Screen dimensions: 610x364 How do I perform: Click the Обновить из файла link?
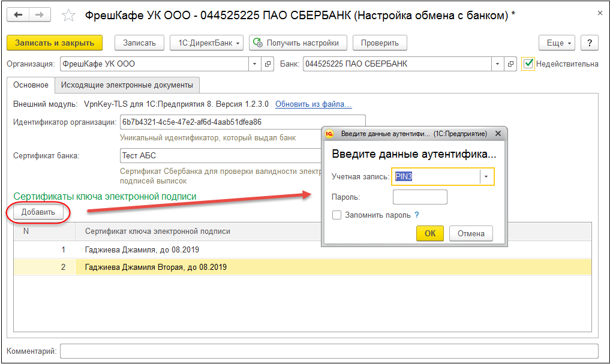coord(313,104)
